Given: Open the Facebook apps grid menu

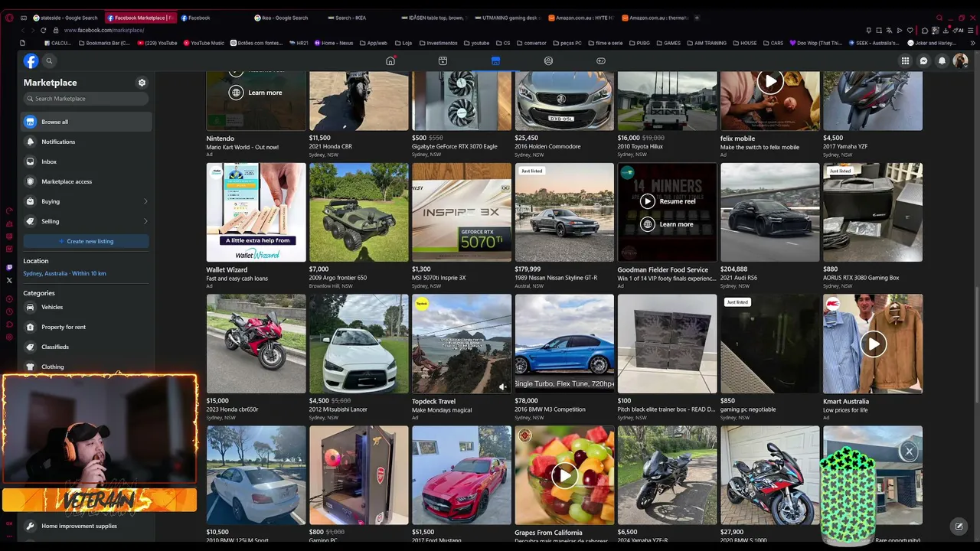Looking at the screenshot, I should 905,61.
